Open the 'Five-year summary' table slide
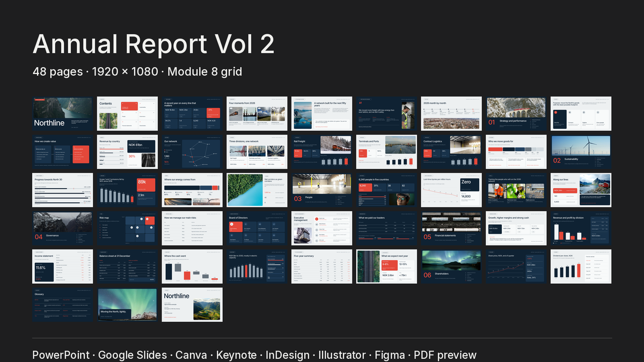 [x=322, y=267]
